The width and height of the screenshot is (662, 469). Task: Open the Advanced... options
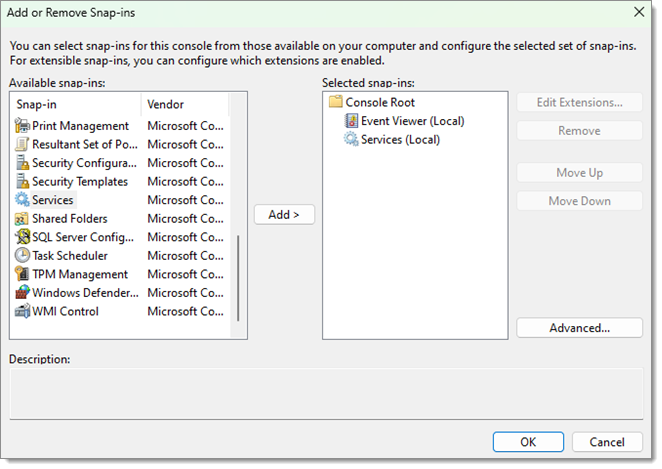click(x=579, y=328)
